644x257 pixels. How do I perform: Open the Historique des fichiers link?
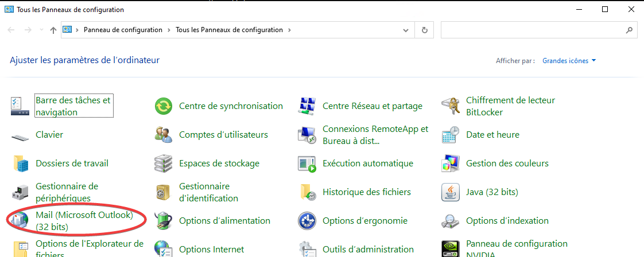point(366,192)
